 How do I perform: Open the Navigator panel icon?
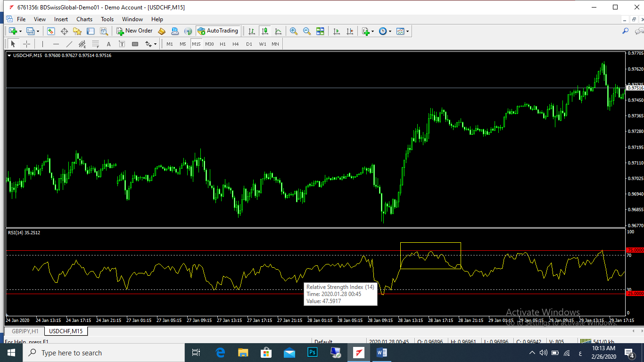pos(77,31)
